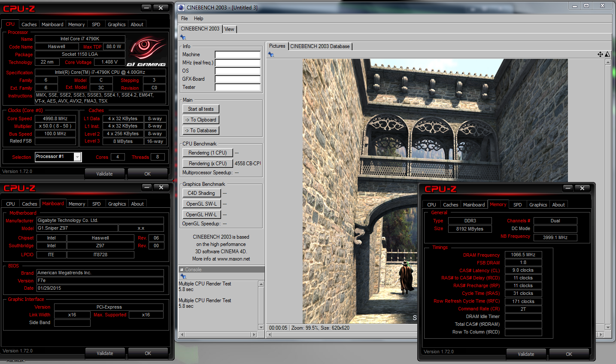Viewport: 616px width, 364px height.
Task: Open About tab in Memory CPU-Z window
Action: [558, 205]
